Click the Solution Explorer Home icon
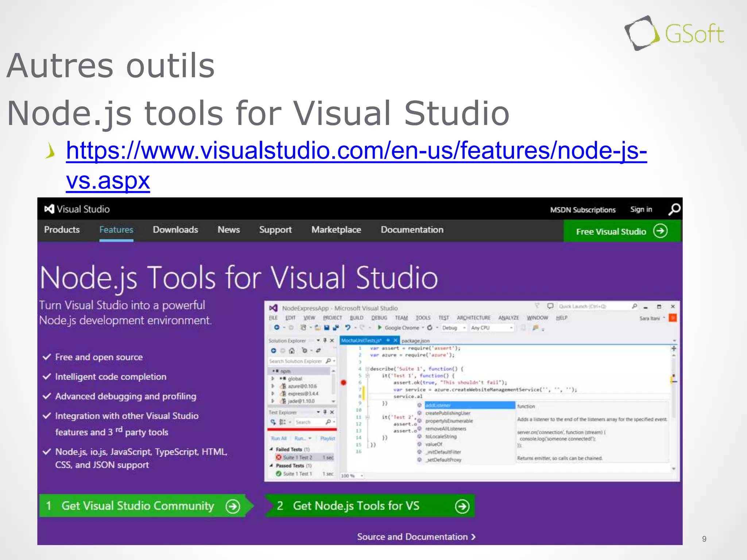Screen dimensions: 747x560 [291, 351]
